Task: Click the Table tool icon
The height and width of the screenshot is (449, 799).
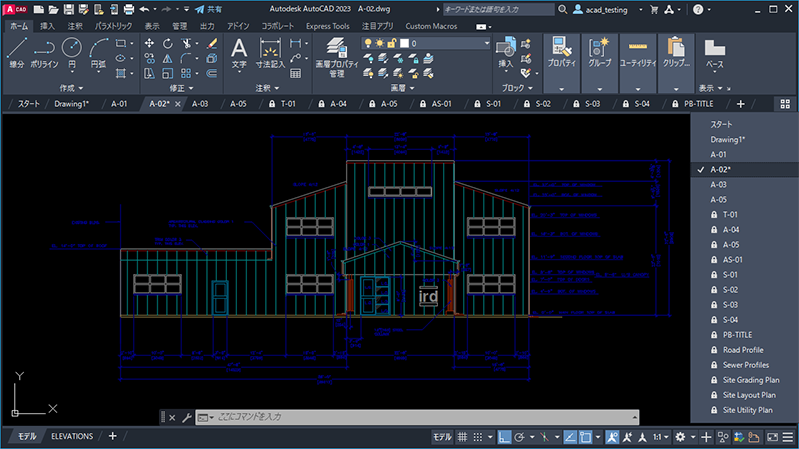Action: point(296,74)
